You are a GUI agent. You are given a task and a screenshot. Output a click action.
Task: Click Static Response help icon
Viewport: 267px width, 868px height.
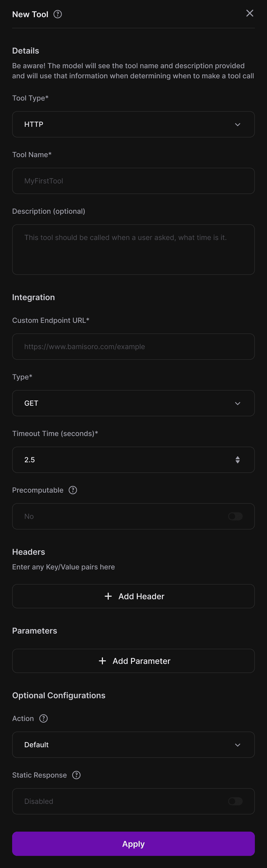[x=77, y=775]
